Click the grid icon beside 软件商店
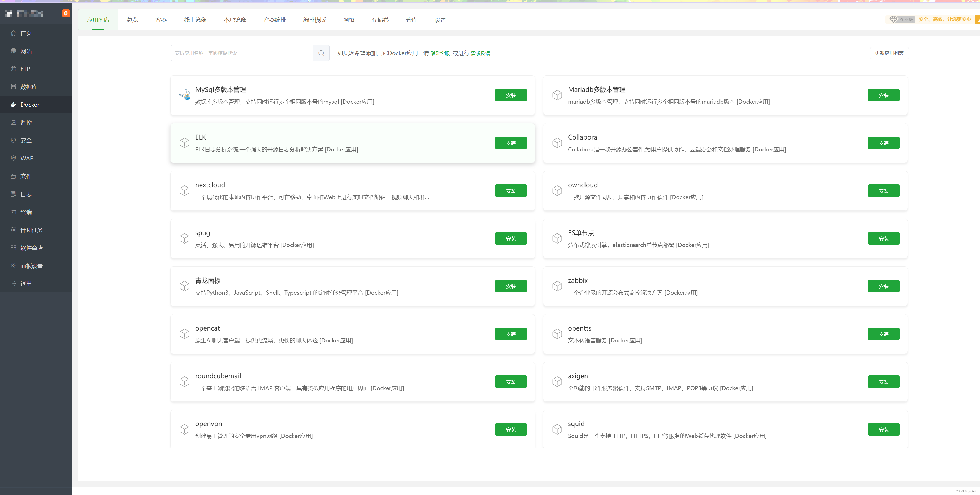 tap(13, 248)
